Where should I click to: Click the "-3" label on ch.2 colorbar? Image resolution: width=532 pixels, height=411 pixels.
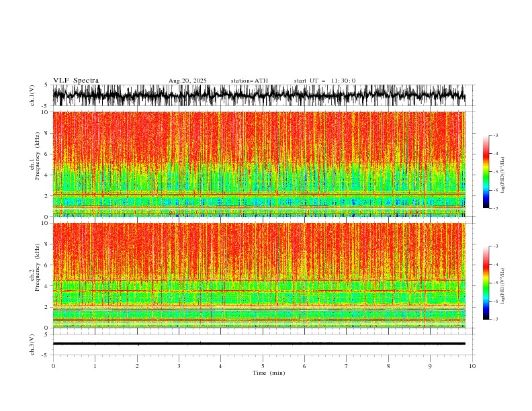[496, 246]
